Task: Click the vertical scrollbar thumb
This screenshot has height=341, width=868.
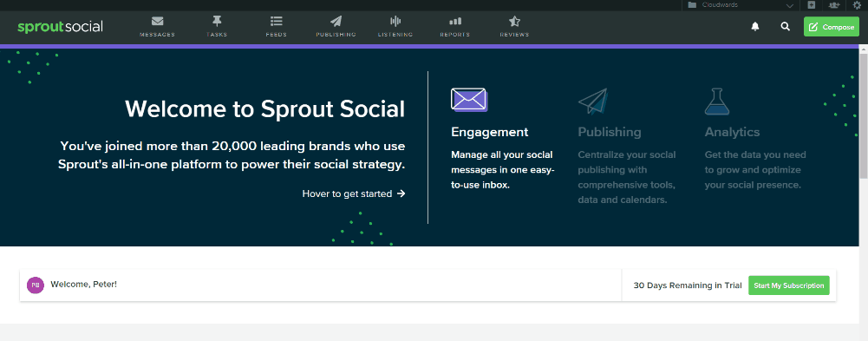Action: 864,116
